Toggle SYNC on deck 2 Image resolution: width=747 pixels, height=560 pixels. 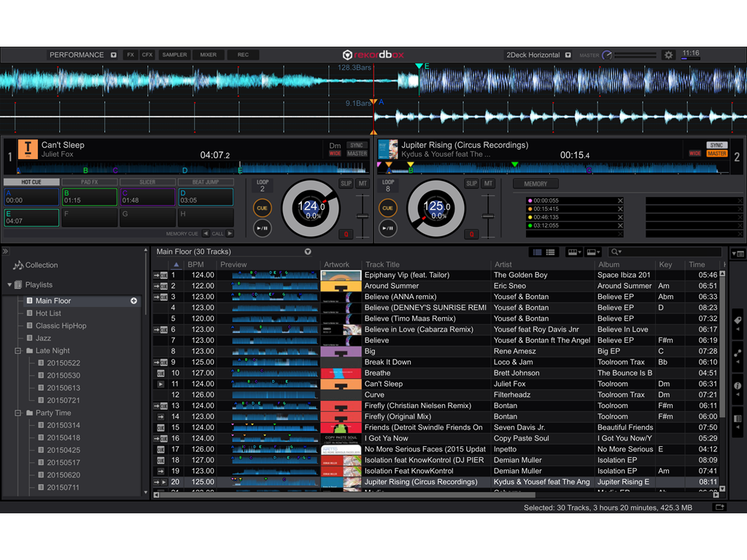click(716, 145)
